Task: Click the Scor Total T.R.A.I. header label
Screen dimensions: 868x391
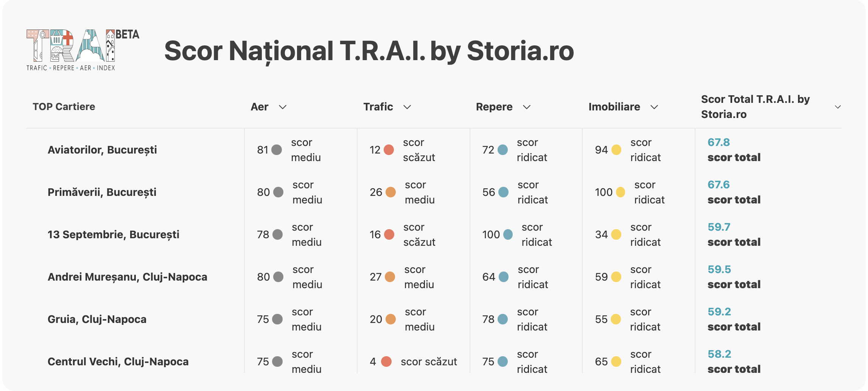Action: 755,107
